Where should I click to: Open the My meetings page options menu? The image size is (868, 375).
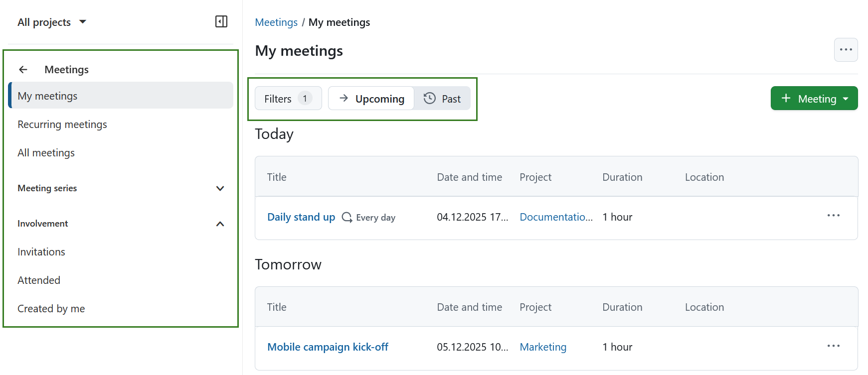tap(846, 50)
